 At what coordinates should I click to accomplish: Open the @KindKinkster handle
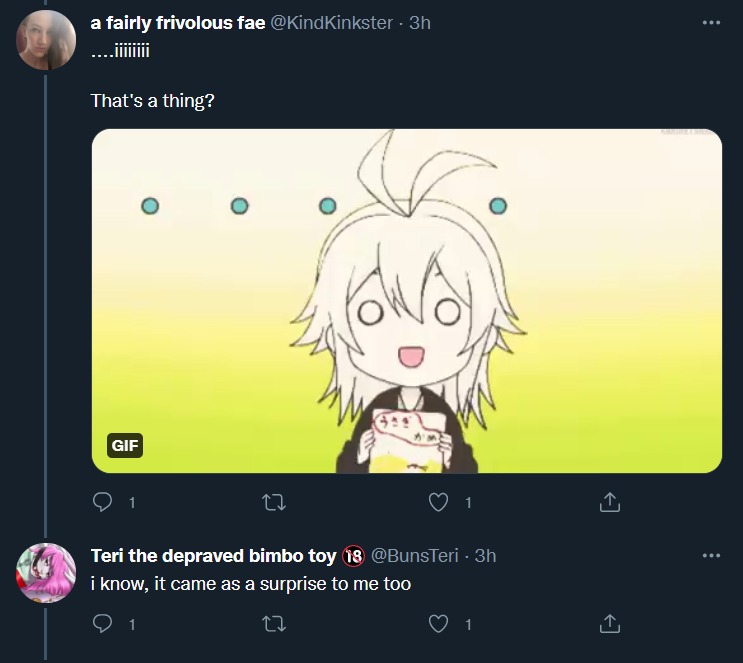click(332, 23)
